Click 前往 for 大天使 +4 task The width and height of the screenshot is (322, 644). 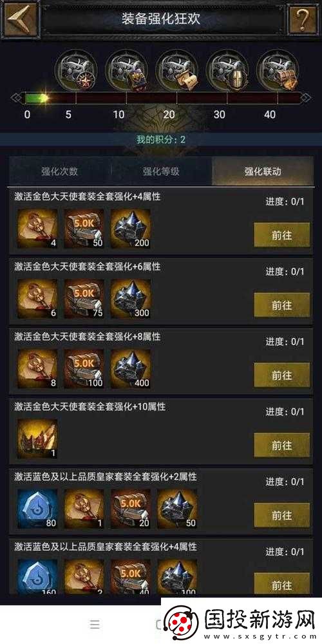[x=282, y=235]
